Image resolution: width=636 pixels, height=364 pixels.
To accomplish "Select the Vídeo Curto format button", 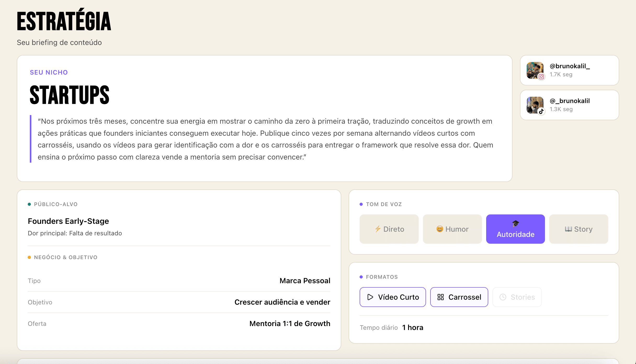I will [393, 297].
